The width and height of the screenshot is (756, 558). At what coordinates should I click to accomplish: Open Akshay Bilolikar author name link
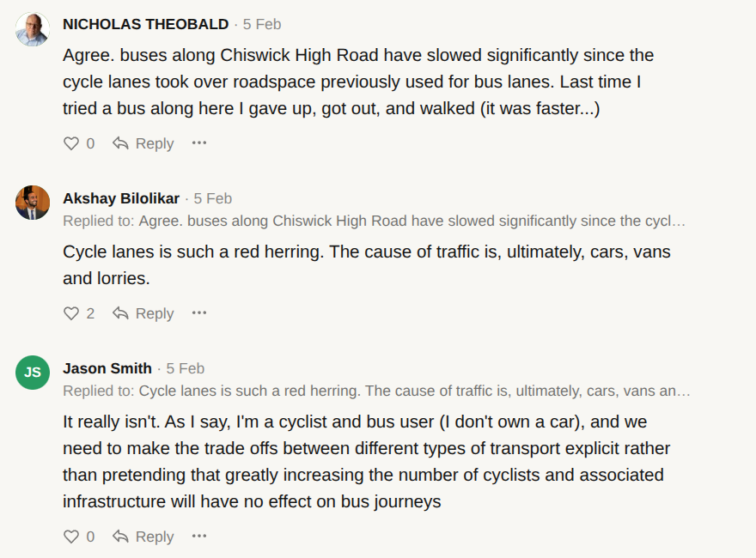tap(121, 198)
